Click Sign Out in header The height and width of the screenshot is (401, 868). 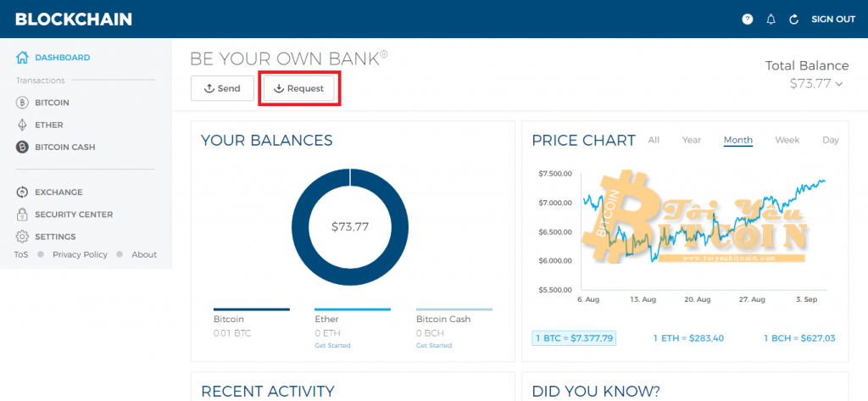pyautogui.click(x=832, y=19)
